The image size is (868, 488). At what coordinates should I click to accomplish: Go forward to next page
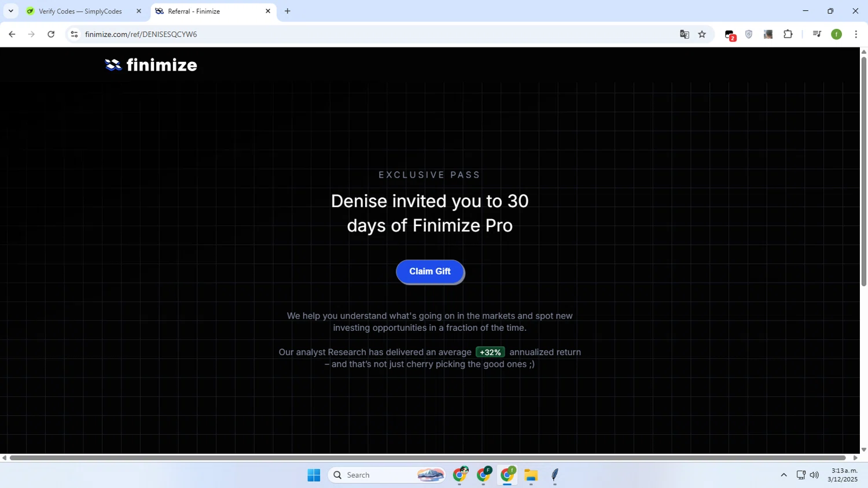31,34
